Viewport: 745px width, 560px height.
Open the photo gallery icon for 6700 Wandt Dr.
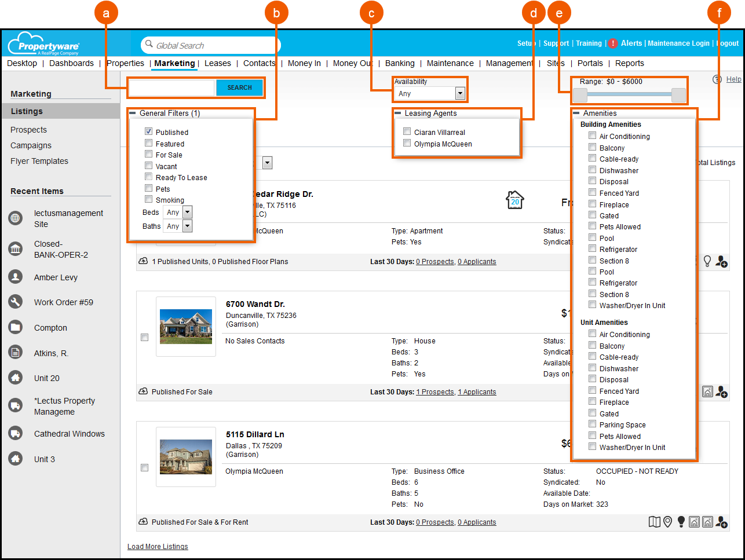(707, 391)
